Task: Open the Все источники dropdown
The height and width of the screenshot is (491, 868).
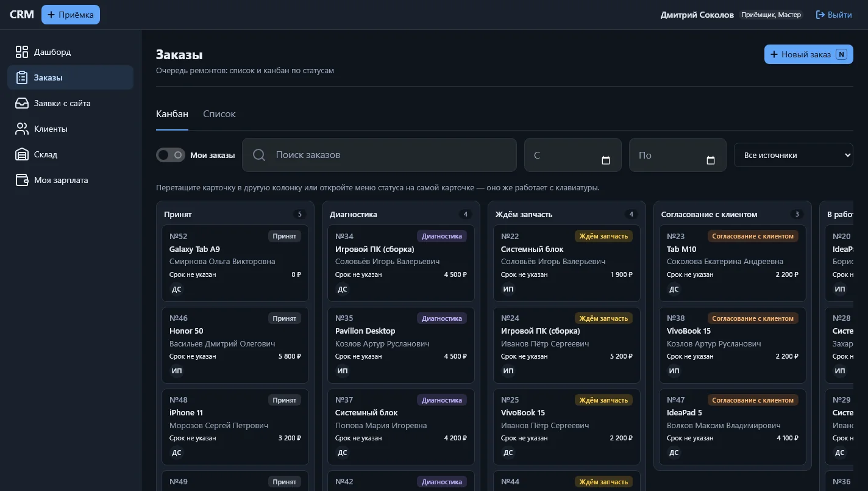Action: tap(794, 155)
